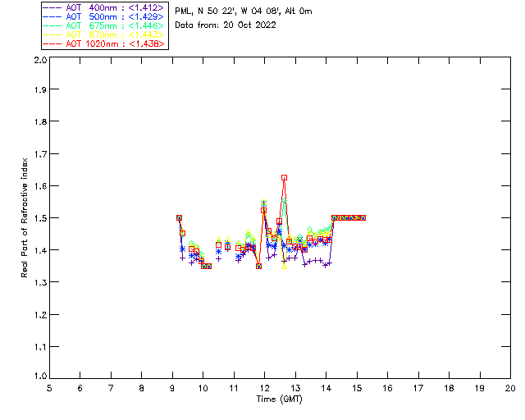525x420 pixels.
Task: Click the AOT 675nm legend entry
Action: click(x=103, y=25)
